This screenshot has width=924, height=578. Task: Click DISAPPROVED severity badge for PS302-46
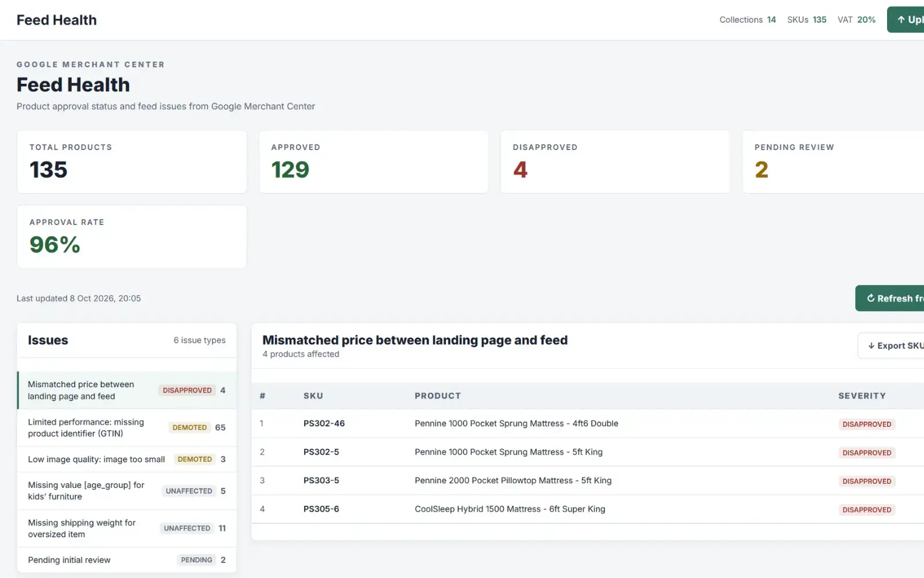(x=867, y=424)
